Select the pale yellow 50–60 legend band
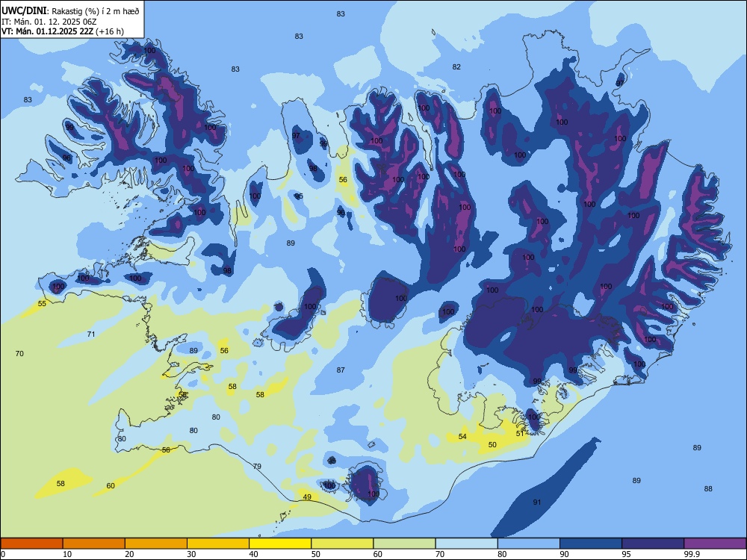The height and width of the screenshot is (560, 747). tap(343, 544)
